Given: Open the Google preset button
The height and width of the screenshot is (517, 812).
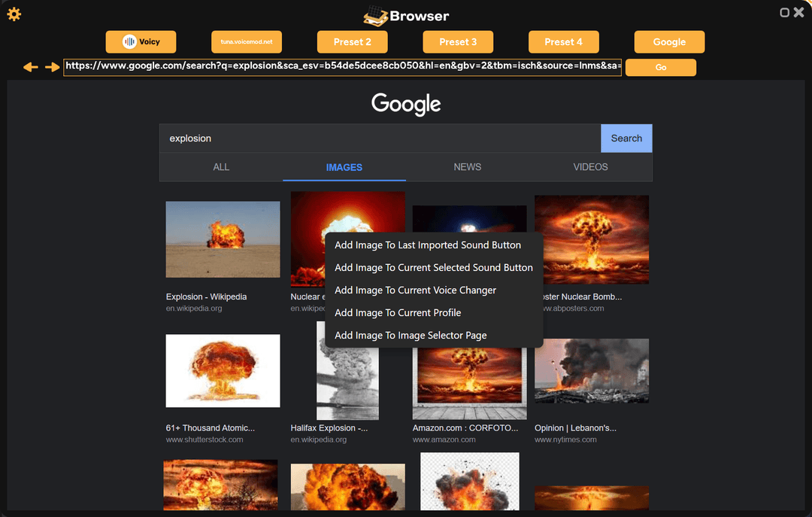Looking at the screenshot, I should coord(669,42).
